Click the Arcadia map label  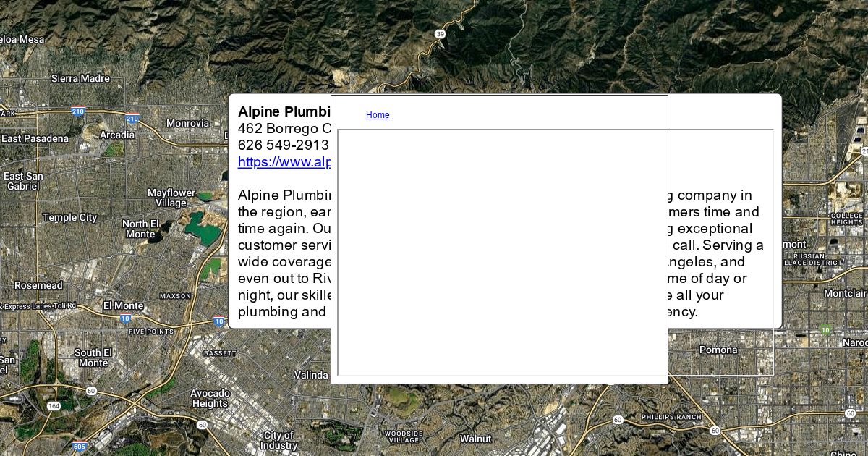[x=117, y=135]
